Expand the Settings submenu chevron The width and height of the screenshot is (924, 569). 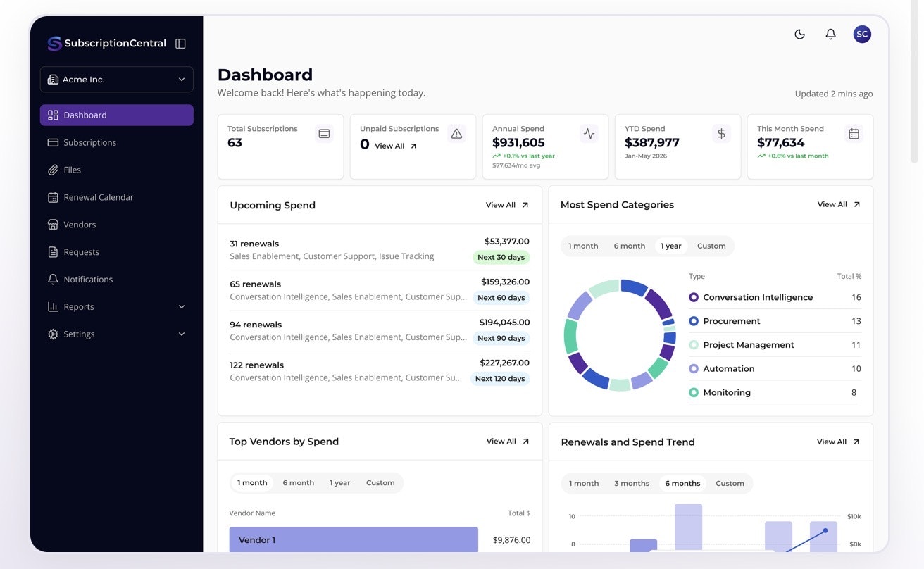point(182,334)
